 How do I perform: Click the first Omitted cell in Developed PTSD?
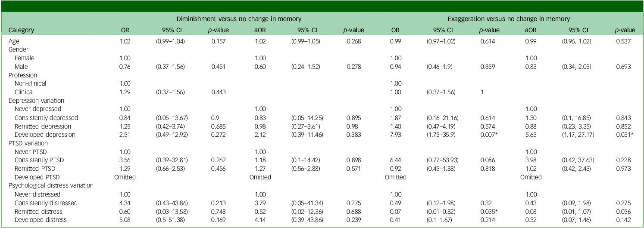click(x=125, y=177)
